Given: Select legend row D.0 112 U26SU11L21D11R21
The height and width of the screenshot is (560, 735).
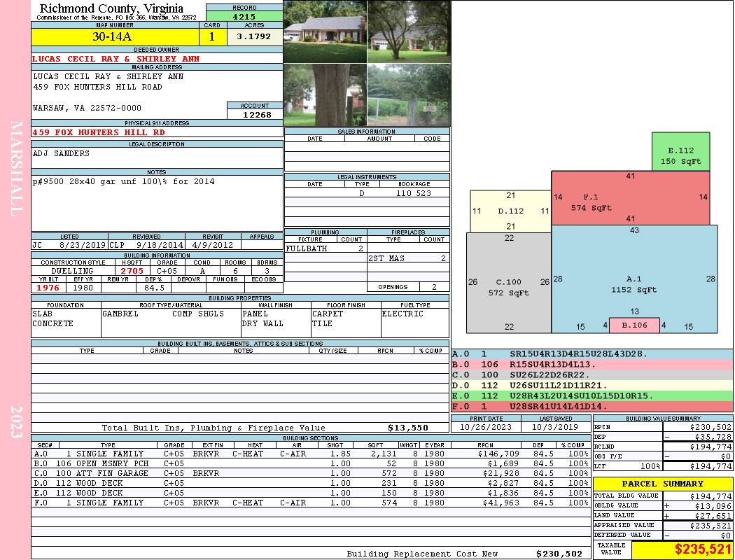Looking at the screenshot, I should pyautogui.click(x=591, y=385).
